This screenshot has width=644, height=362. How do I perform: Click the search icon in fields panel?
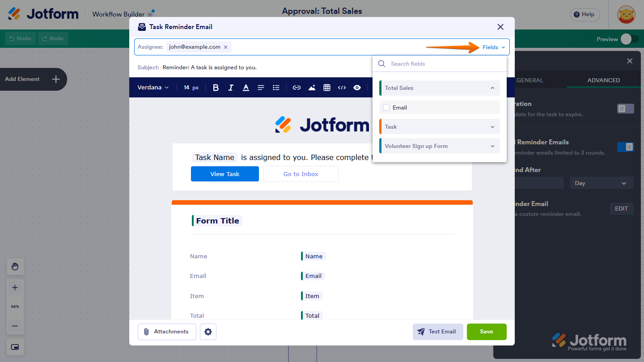click(381, 63)
